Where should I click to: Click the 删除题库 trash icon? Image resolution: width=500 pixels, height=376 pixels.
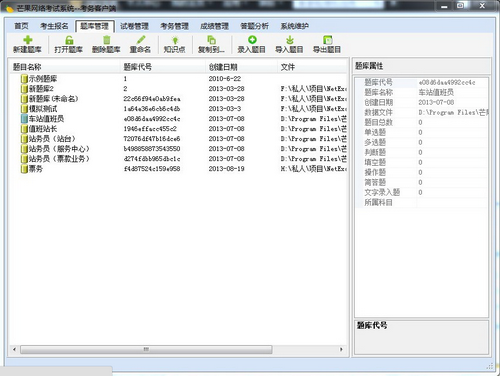pos(107,40)
